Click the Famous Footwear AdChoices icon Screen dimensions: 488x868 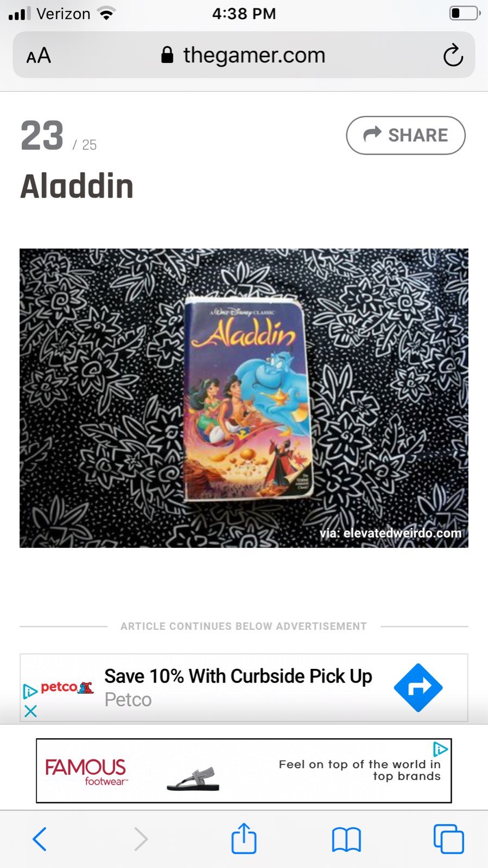click(x=440, y=749)
